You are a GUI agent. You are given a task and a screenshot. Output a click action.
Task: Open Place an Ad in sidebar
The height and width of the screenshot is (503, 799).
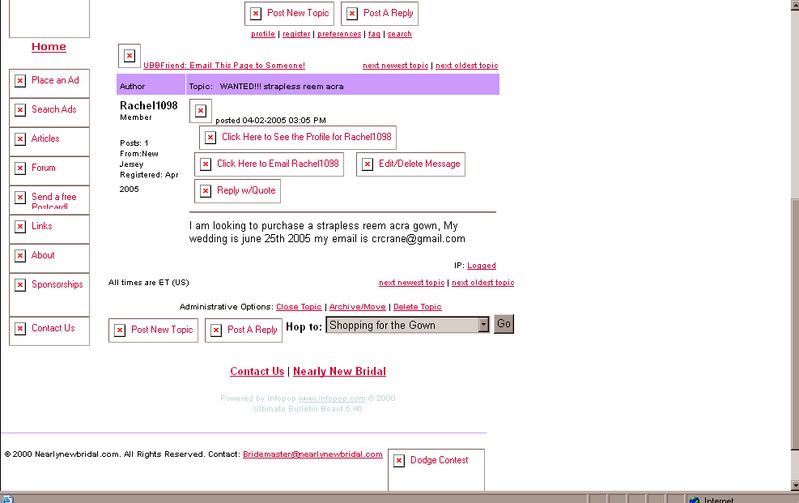[48, 81]
